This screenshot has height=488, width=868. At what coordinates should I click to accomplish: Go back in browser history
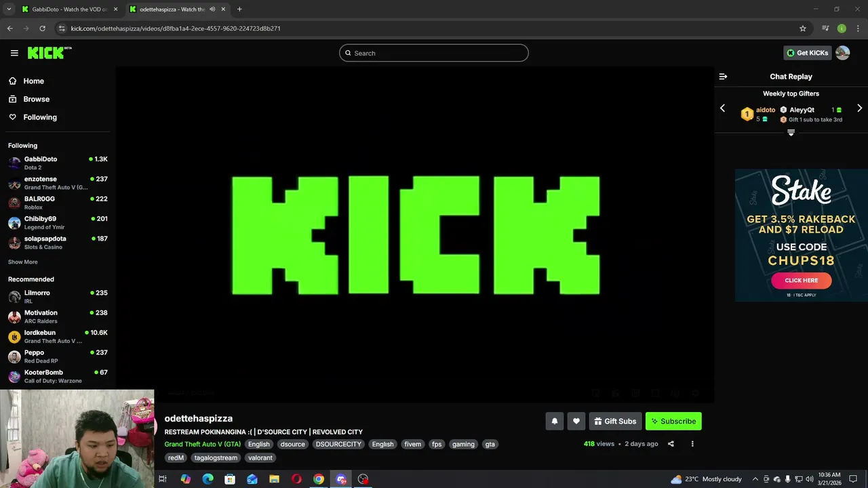point(9,28)
